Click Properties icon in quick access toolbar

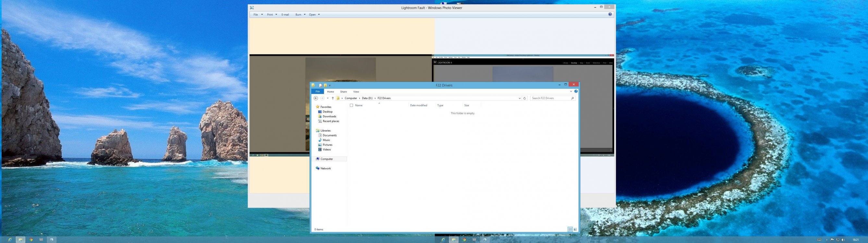point(321,86)
